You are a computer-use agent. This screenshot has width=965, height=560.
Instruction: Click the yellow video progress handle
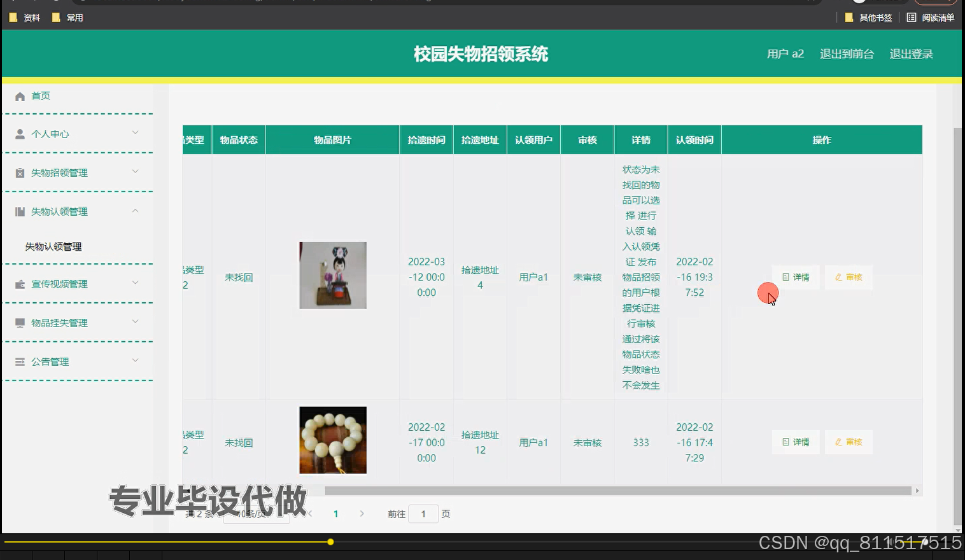(330, 542)
